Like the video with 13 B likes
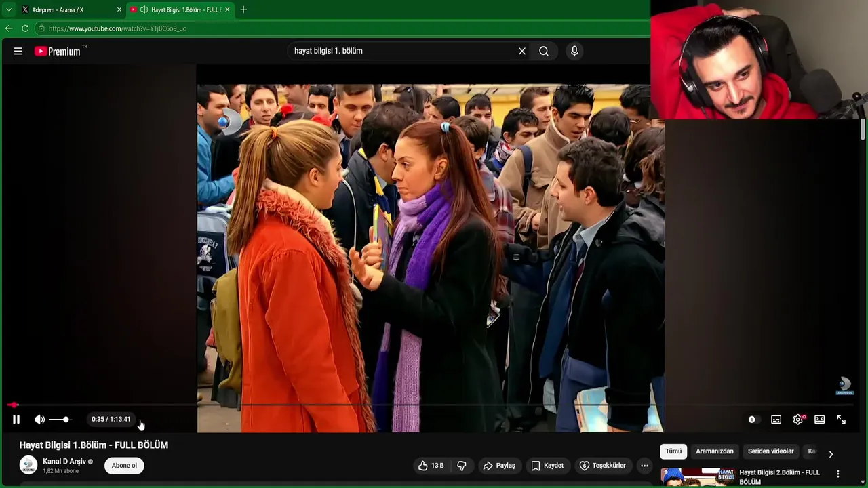868x488 pixels. coord(431,466)
